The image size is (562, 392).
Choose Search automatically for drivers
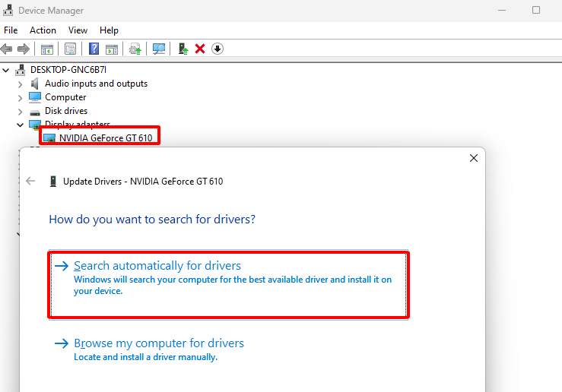pos(228,285)
